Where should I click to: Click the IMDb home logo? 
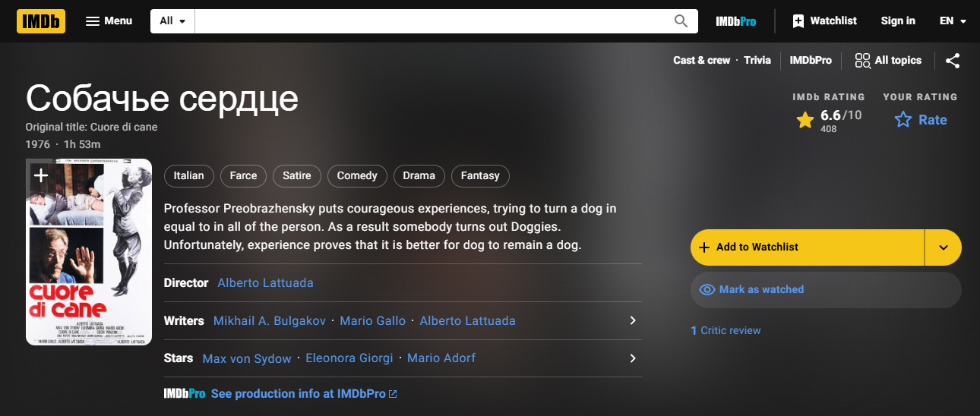coord(41,21)
